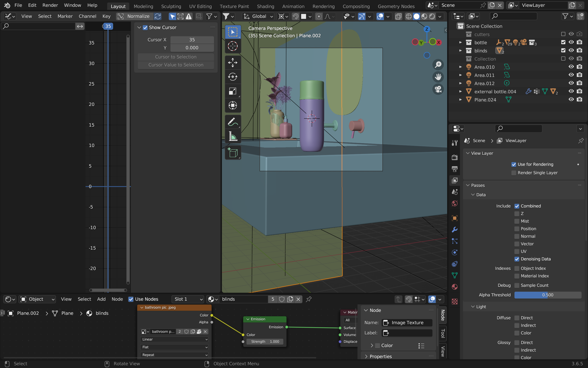Open the Linear interpolation dropdown

click(x=174, y=339)
